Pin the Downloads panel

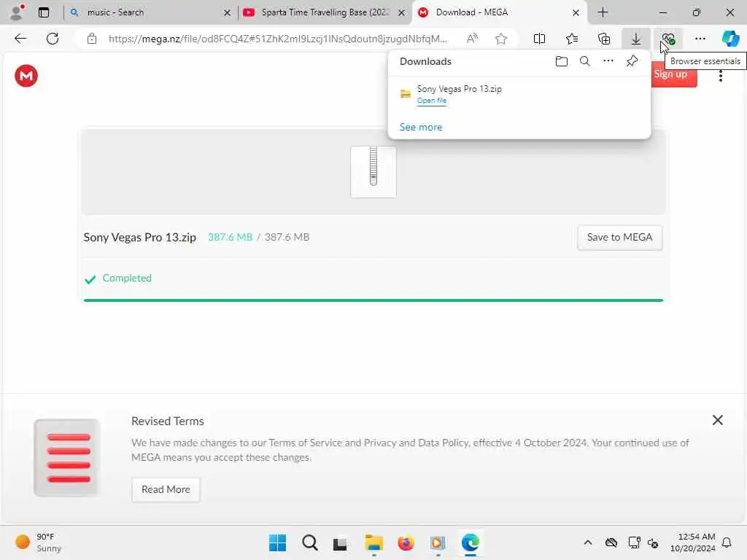[632, 61]
